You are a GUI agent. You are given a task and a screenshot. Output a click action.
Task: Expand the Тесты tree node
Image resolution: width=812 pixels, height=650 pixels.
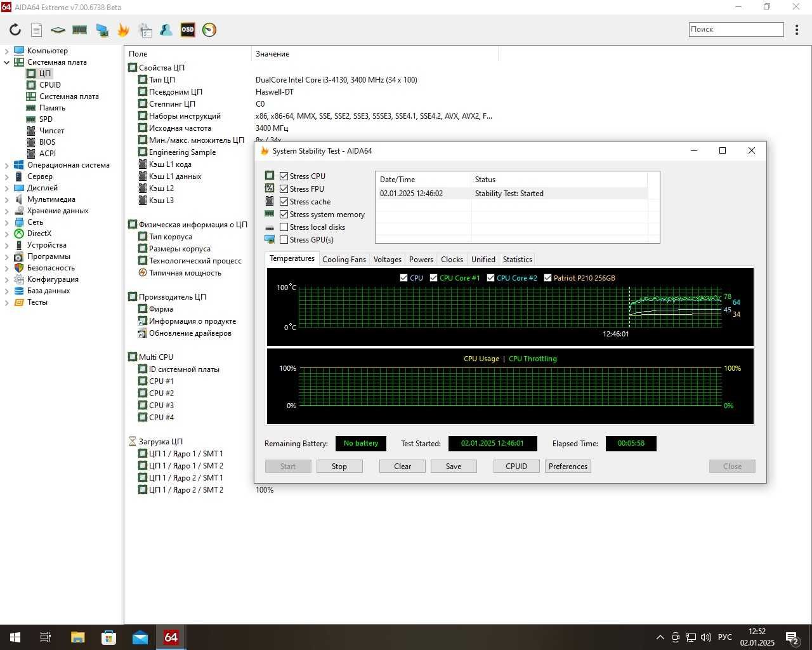coord(7,302)
